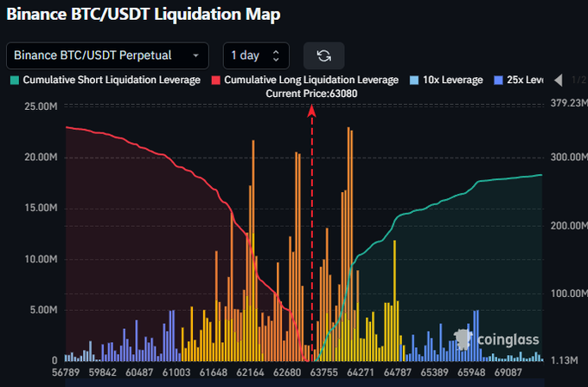The height and width of the screenshot is (387, 588).
Task: Click the 62164 price axis label
Action: click(x=250, y=372)
